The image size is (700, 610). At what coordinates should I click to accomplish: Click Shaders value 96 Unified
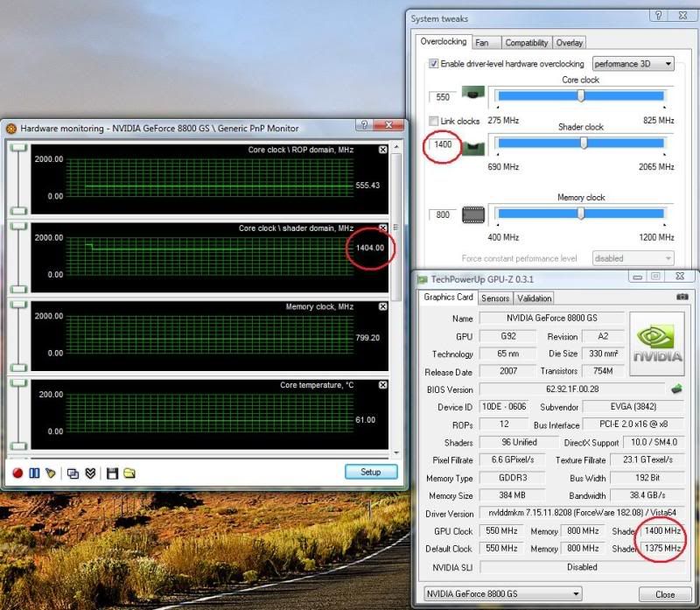[519, 442]
